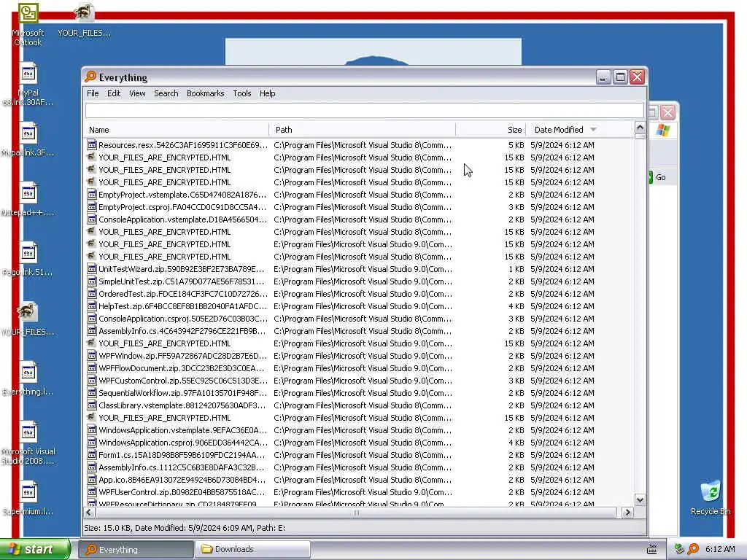Switch to Everything taskbar button
This screenshot has height=560, width=747.
[136, 550]
